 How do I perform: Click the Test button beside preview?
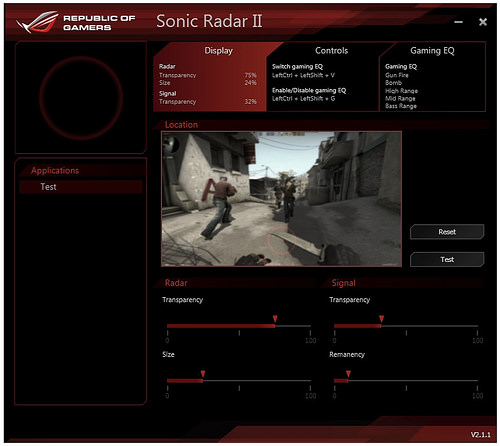click(447, 259)
